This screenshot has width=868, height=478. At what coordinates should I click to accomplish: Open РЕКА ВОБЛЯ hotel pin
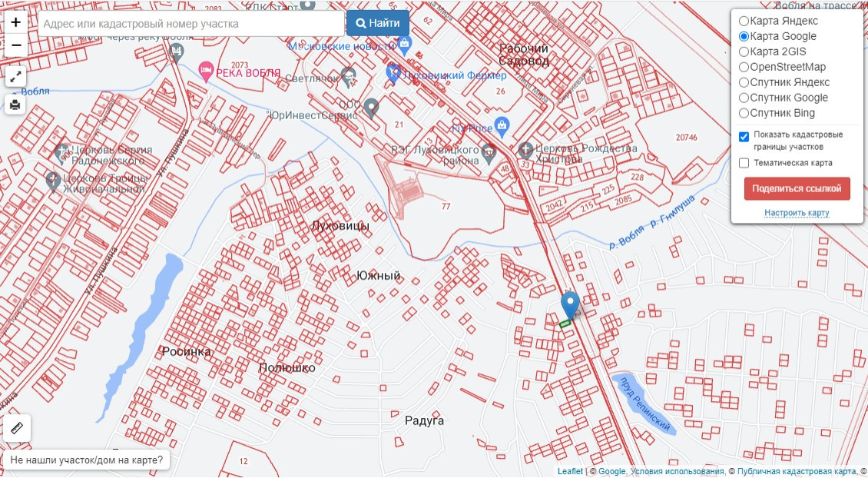click(x=206, y=72)
